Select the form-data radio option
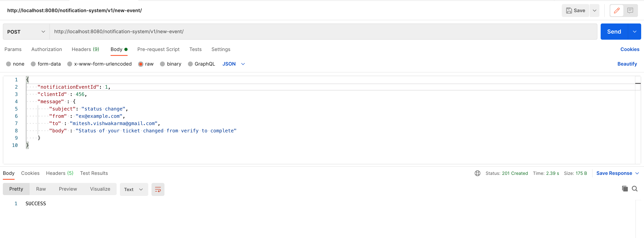644x238 pixels. [33, 64]
